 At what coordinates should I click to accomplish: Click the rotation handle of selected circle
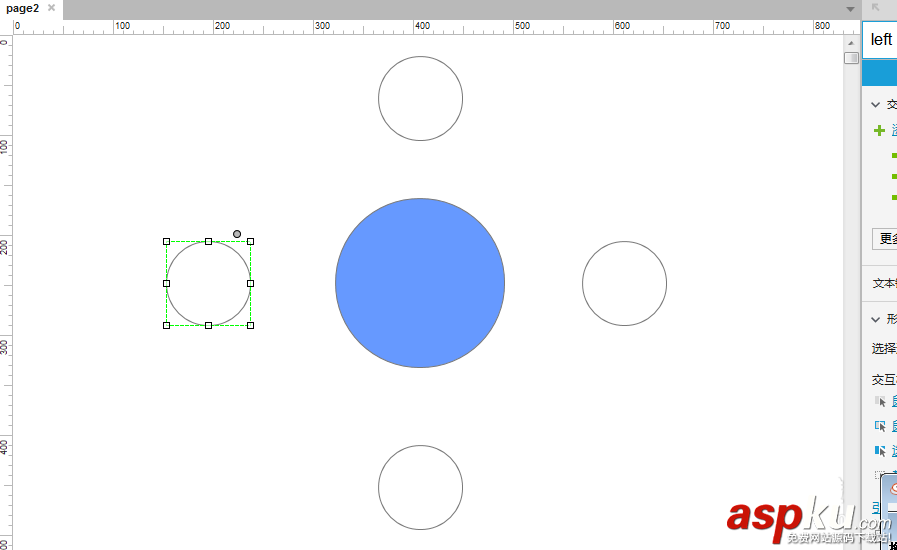pyautogui.click(x=237, y=234)
